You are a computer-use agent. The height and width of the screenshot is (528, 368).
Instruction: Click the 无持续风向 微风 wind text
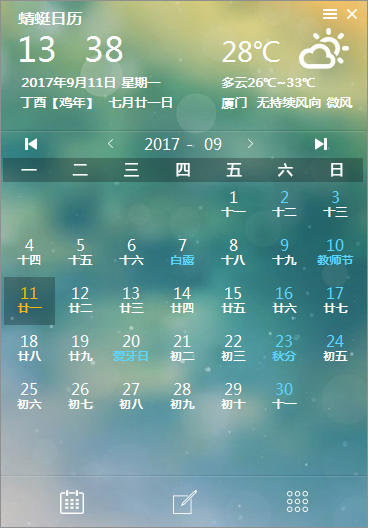point(304,103)
